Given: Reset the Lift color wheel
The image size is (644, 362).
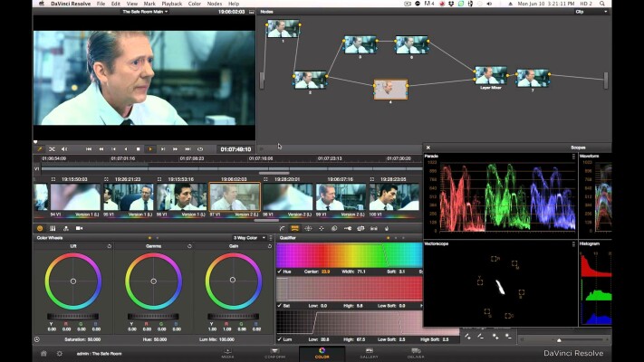Looking at the screenshot, I should tap(110, 246).
